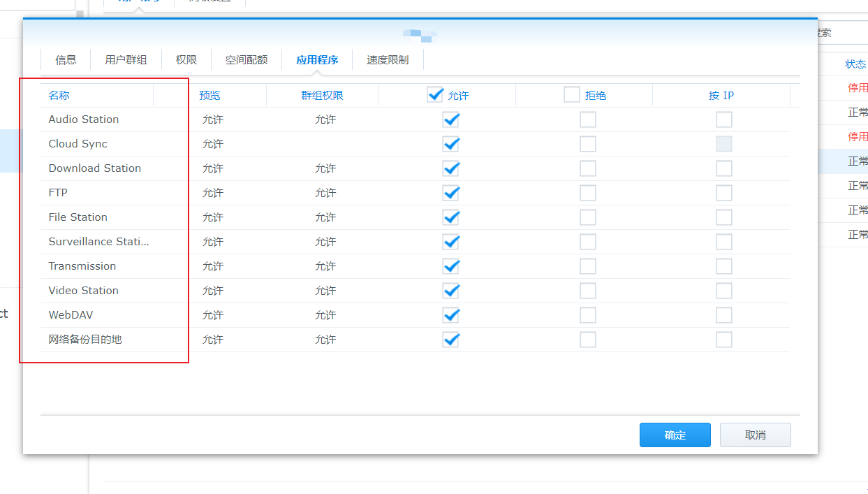Check 拒绝 for Surveillance Station
Screen dimensions: 868x494
coord(588,242)
